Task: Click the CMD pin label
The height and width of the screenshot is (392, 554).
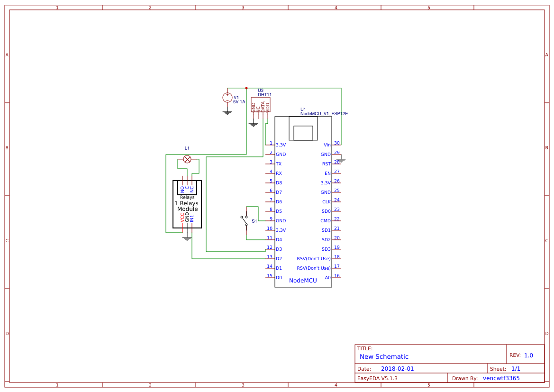Action: pos(326,221)
